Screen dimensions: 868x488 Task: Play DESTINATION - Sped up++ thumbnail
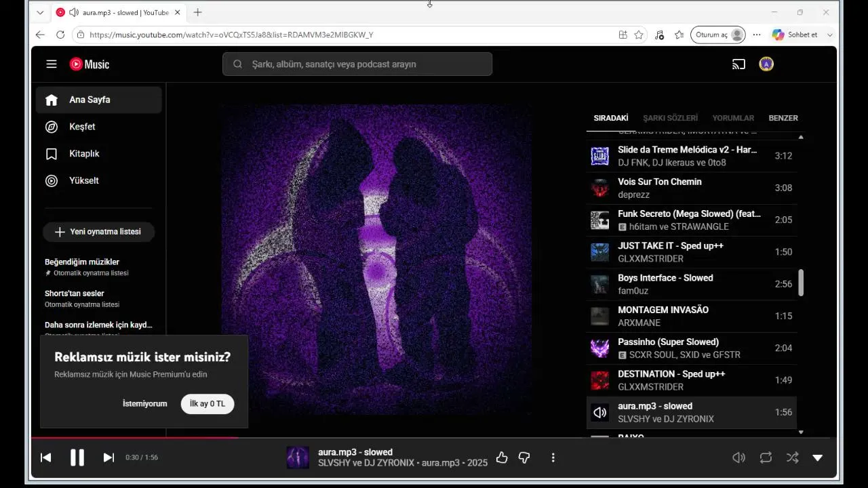pos(600,380)
